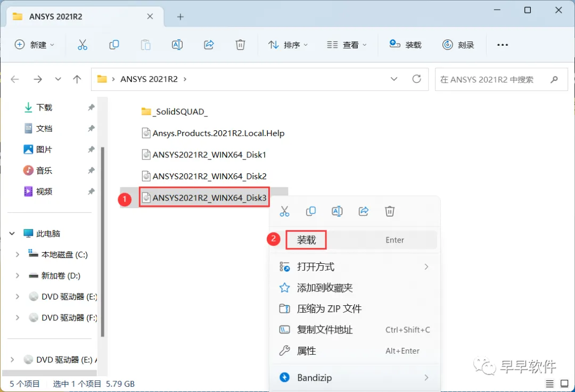The height and width of the screenshot is (392, 575).
Task: Select the _SolidSQUAD_ folder
Action: click(x=175, y=111)
